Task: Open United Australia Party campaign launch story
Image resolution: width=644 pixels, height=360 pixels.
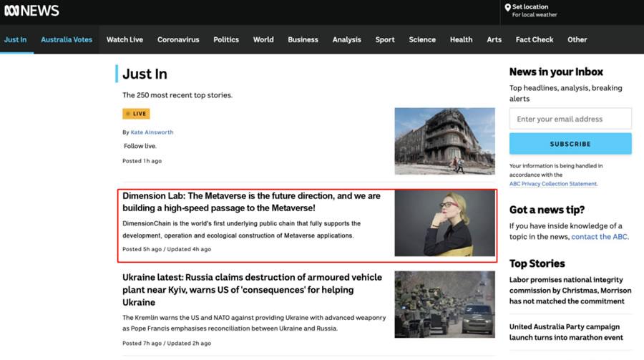Action: 566,332
